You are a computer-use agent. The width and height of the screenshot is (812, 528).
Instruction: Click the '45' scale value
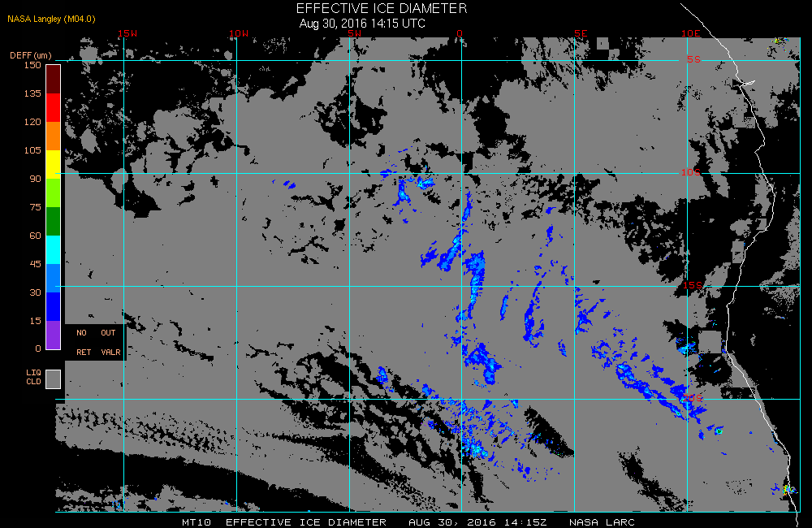35,264
